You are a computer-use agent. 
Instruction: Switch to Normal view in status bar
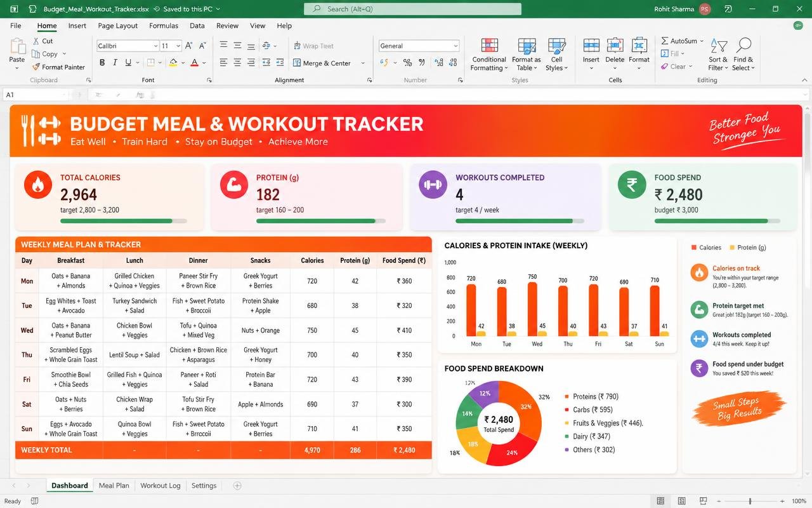pyautogui.click(x=660, y=501)
